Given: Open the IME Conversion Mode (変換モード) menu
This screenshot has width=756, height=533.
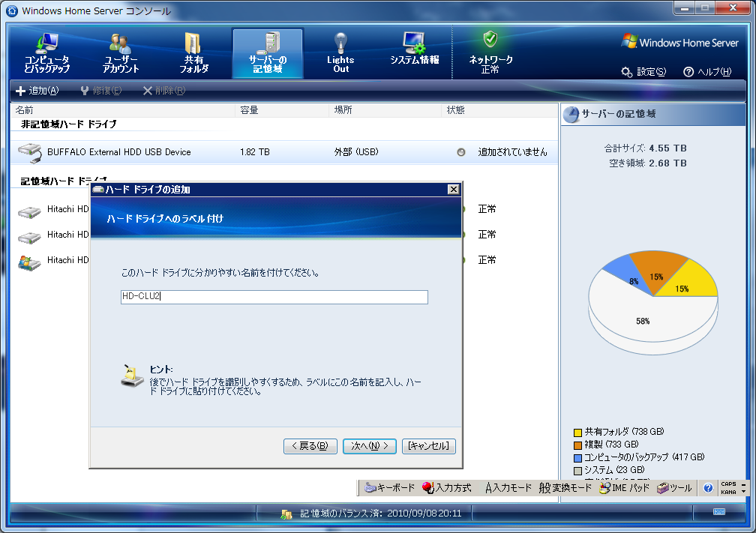Looking at the screenshot, I should coord(565,488).
